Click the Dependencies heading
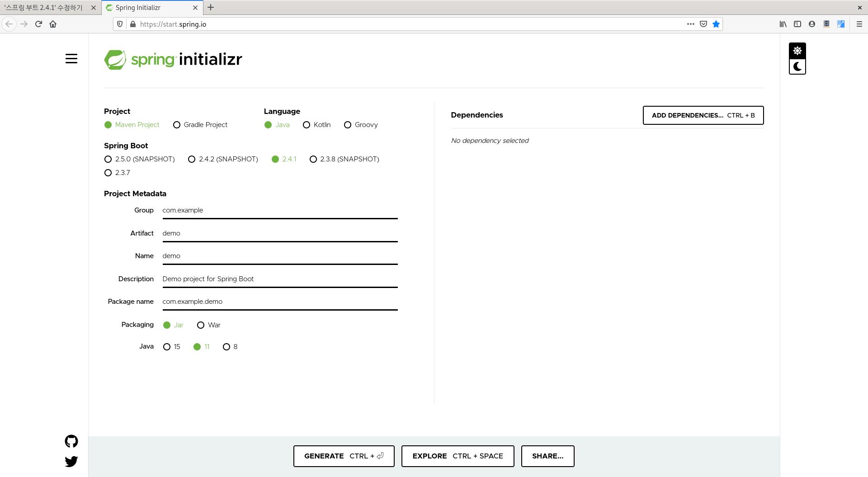This screenshot has width=868, height=477. click(477, 115)
